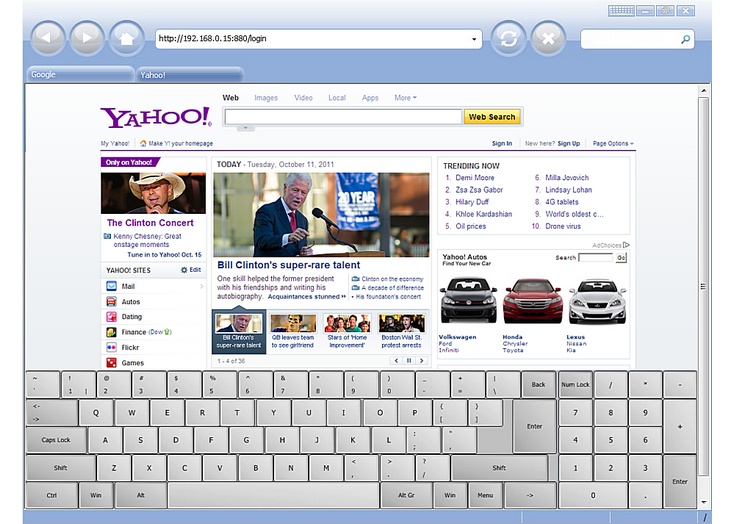Open Yahoo Finance site icon

coord(111,332)
